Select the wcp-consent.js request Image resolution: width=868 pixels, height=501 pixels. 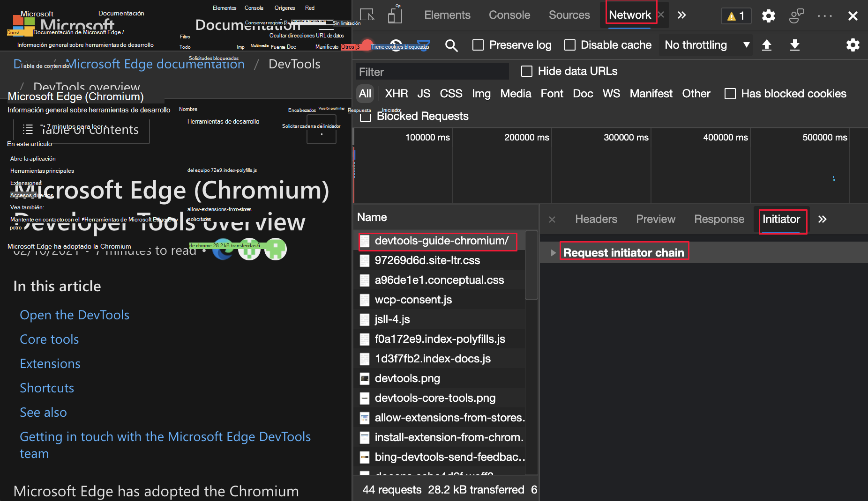[439, 300]
